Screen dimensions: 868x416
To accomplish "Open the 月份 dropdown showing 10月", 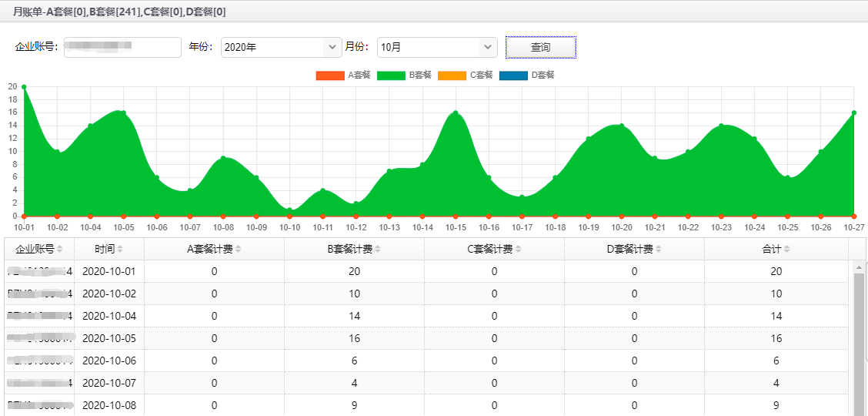I will tap(437, 48).
